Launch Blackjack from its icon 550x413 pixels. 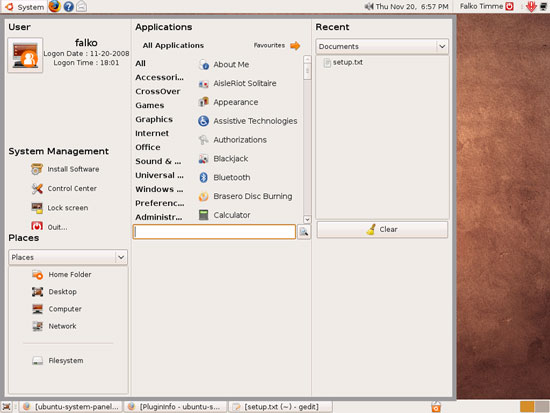[204, 159]
